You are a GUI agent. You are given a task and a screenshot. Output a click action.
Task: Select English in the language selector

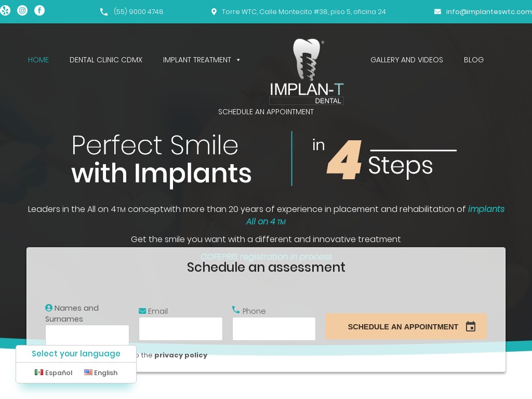click(105, 373)
